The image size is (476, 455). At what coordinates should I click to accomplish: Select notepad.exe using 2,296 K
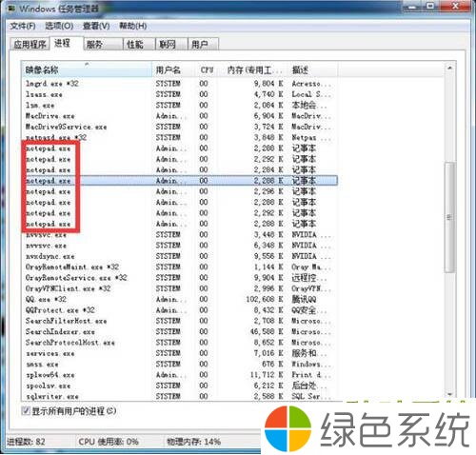[179, 191]
